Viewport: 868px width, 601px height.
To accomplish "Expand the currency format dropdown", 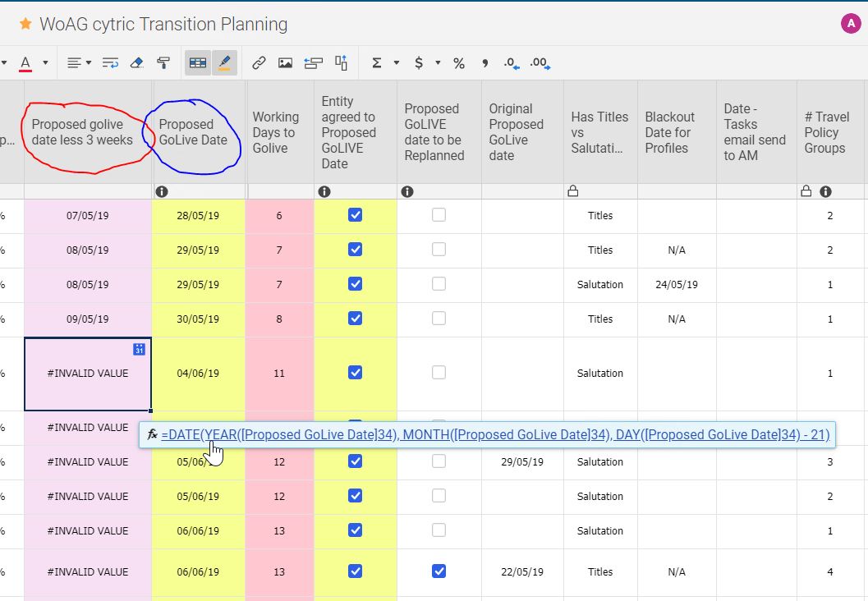I will pos(436,62).
